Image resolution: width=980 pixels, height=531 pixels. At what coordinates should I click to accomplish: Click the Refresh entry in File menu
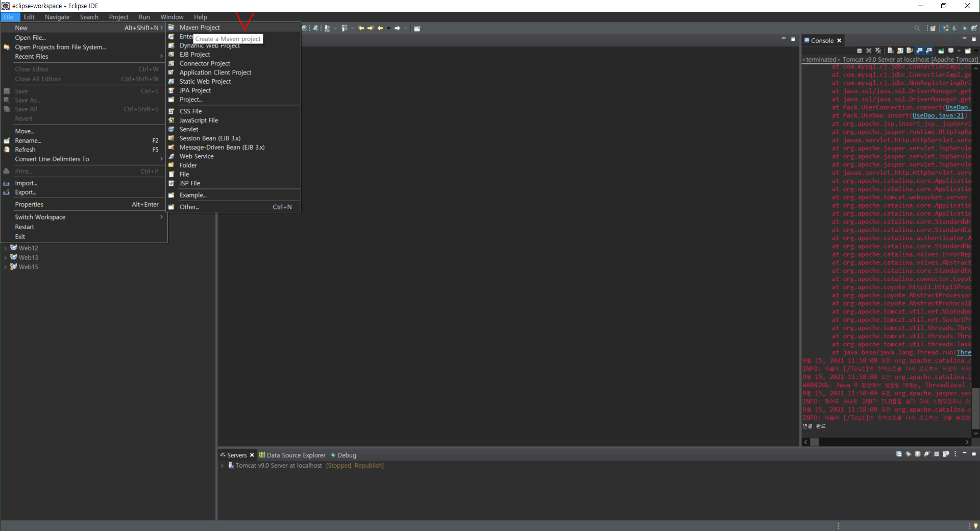click(83, 150)
